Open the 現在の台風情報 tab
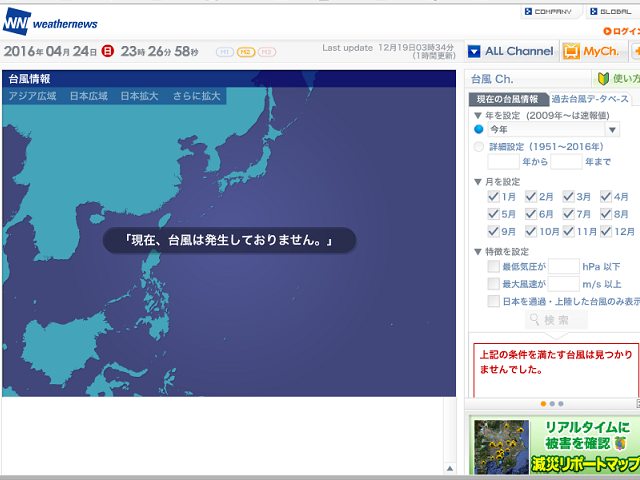Screen dimensions: 640x480 (x=507, y=99)
